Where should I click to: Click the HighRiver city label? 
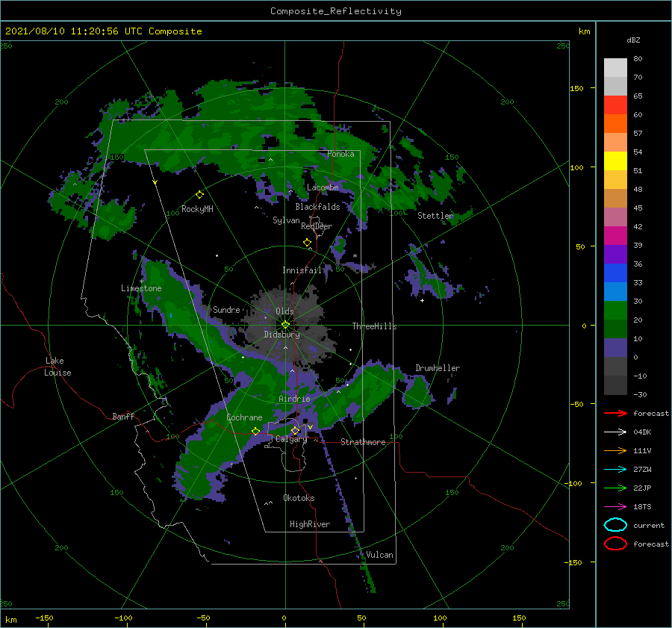click(310, 524)
